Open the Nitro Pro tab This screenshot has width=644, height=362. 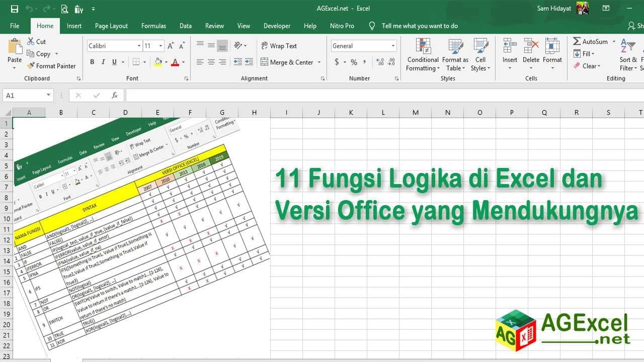342,26
